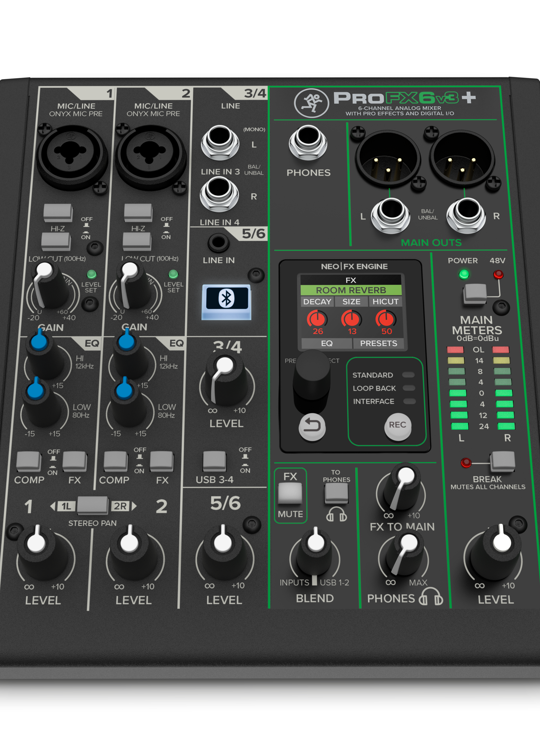Click the headphone icon beside the PHONES label

click(430, 596)
